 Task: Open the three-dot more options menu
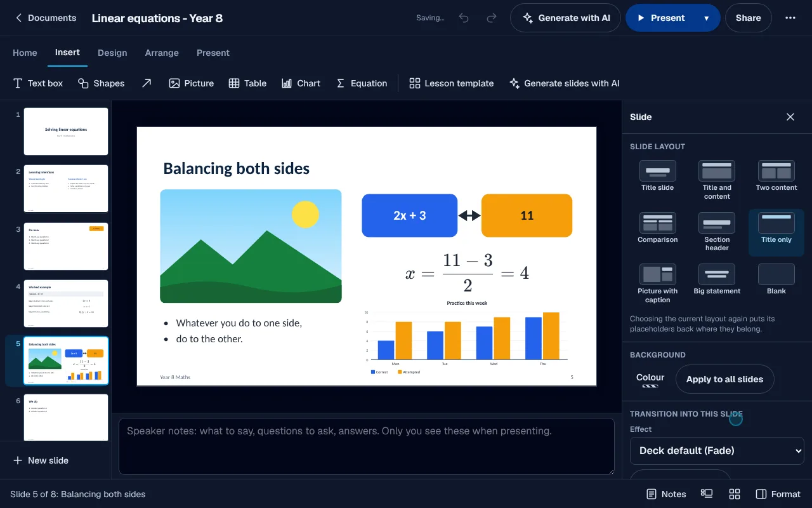pyautogui.click(x=790, y=18)
